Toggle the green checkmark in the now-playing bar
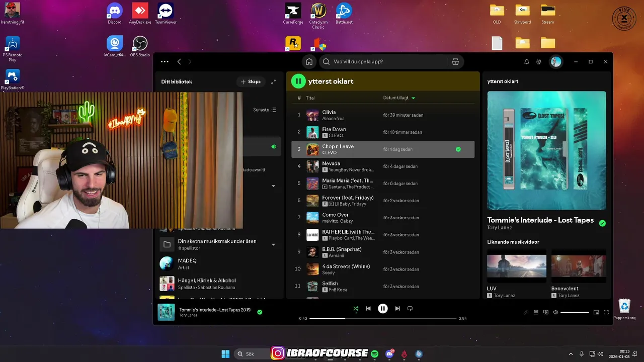 pos(260,312)
